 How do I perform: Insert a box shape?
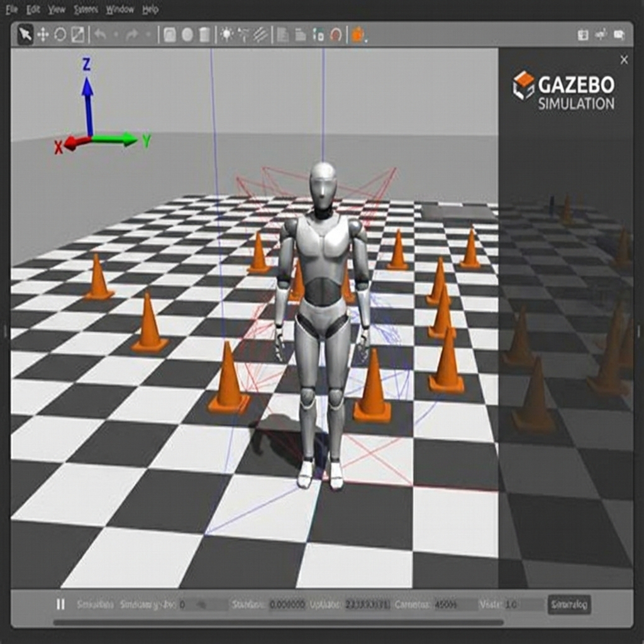pyautogui.click(x=170, y=35)
